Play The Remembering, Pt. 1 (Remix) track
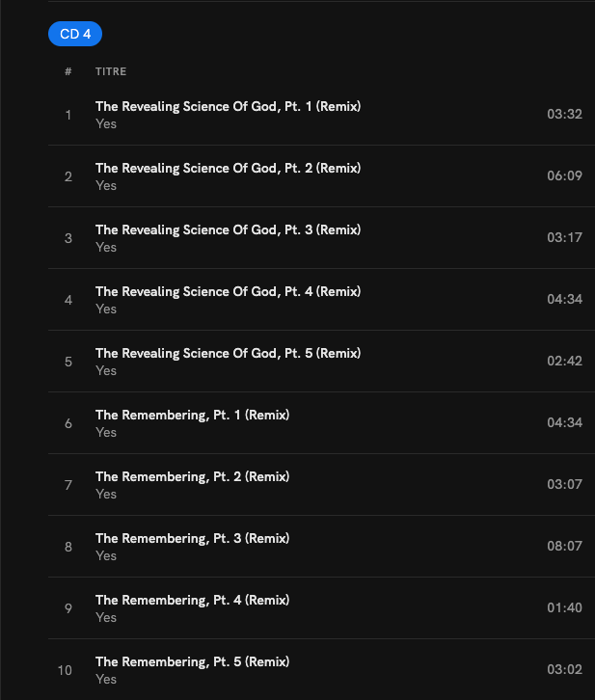Viewport: 595px width, 700px height. coord(192,415)
